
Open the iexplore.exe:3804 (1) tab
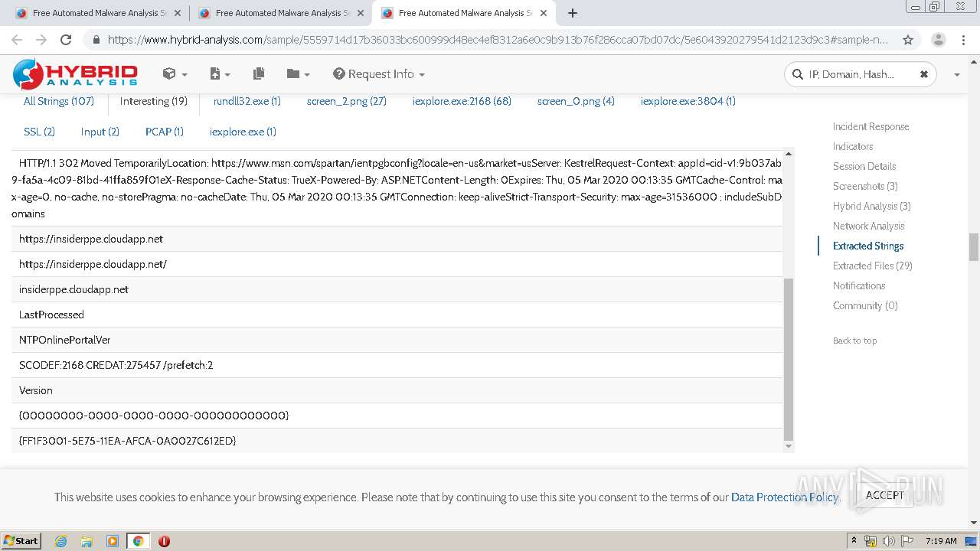(688, 101)
